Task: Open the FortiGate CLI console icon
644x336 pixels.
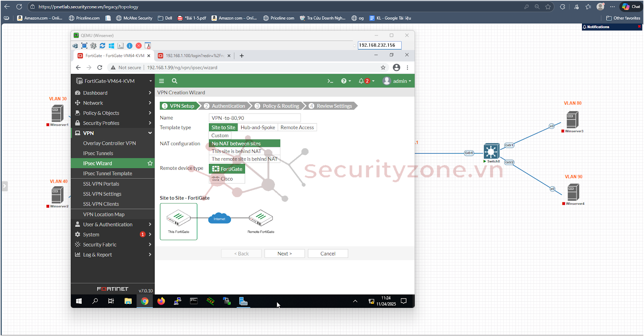Action: [330, 81]
